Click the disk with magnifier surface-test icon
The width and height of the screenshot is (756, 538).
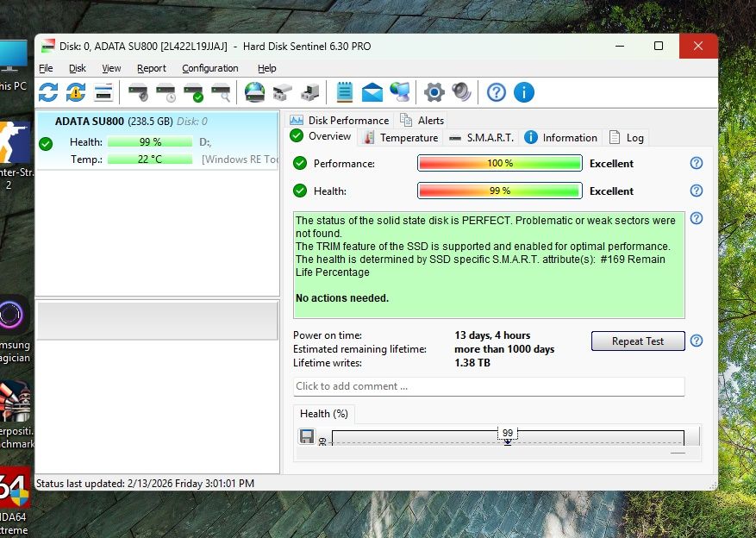point(221,92)
